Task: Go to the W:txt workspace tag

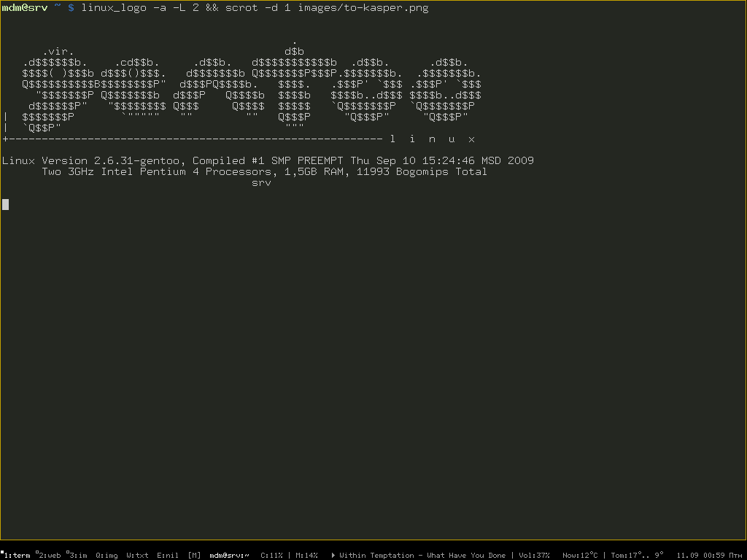Action: click(137, 555)
